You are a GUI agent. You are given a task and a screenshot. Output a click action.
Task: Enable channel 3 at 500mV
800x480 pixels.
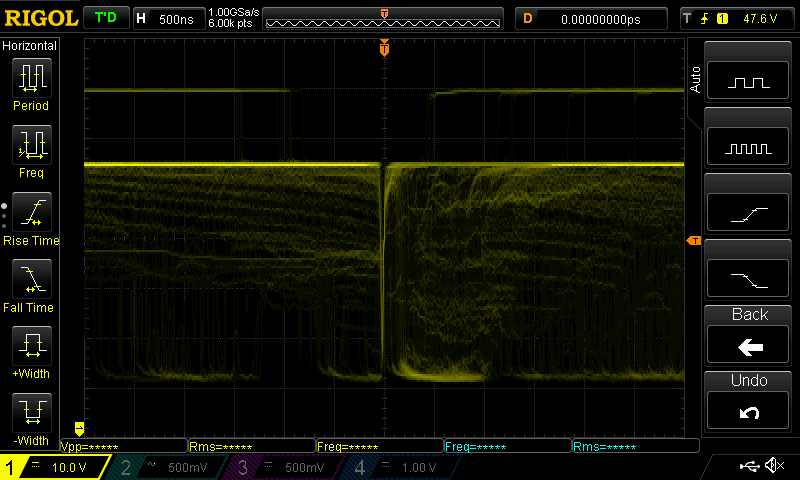(284, 467)
